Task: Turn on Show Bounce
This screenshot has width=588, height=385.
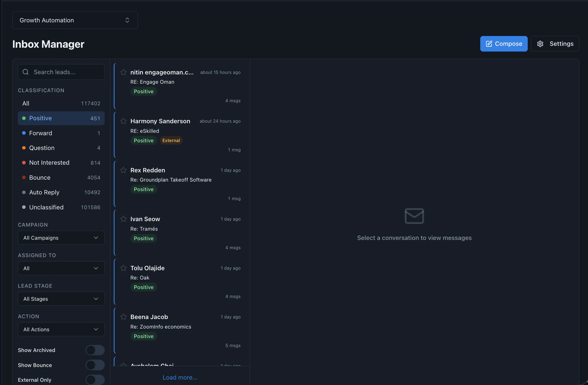Action: (95, 365)
